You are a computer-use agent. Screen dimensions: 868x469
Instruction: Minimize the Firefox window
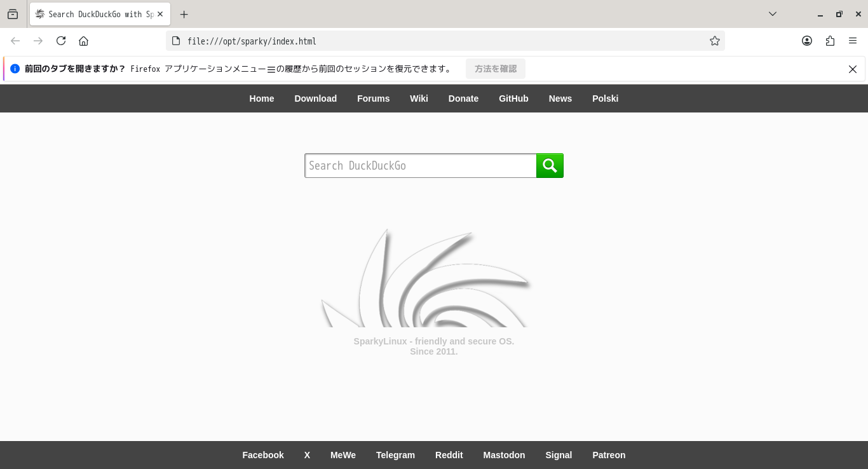(x=820, y=14)
